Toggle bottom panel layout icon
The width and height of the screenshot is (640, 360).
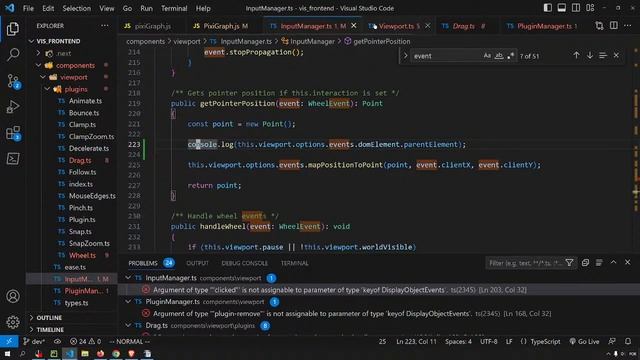(562, 8)
